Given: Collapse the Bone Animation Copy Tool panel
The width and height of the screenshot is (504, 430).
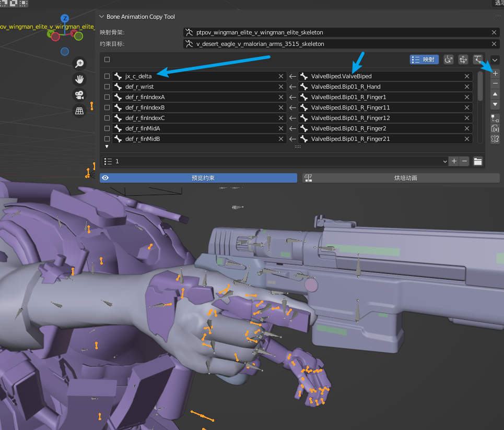Looking at the screenshot, I should tap(102, 17).
